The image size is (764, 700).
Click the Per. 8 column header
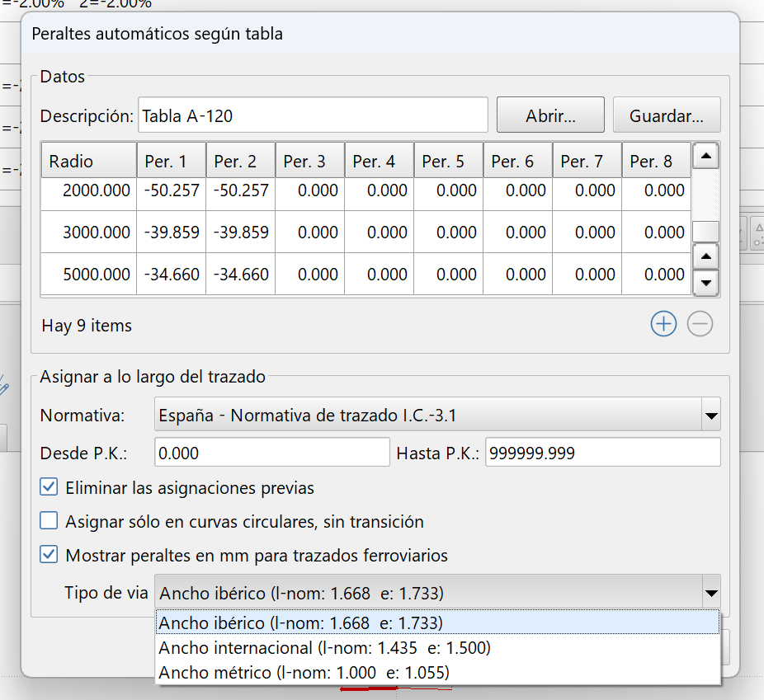coord(656,161)
